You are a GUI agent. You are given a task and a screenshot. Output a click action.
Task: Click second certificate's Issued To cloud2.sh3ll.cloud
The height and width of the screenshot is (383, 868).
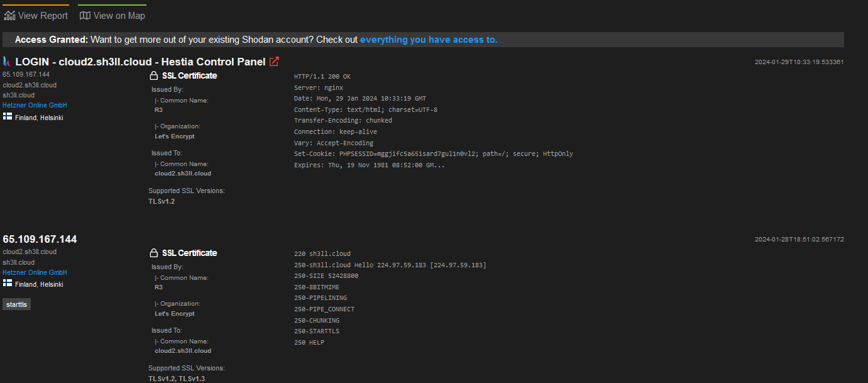click(183, 350)
